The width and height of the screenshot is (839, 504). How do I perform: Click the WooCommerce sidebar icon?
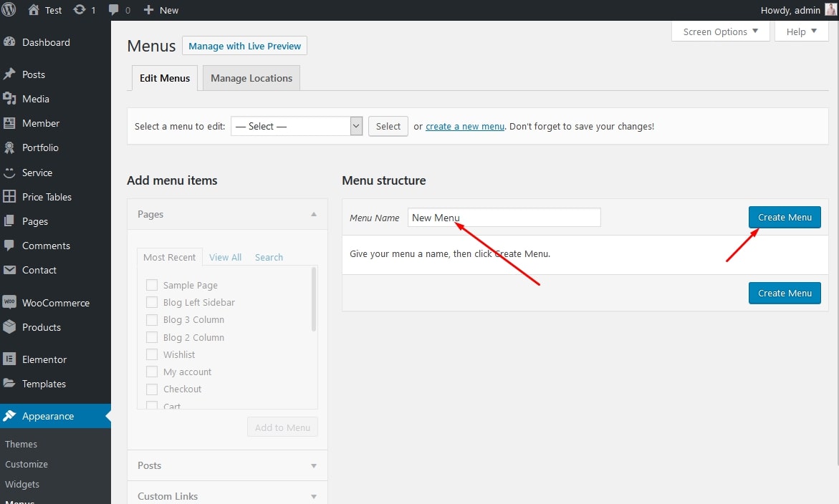(x=9, y=303)
